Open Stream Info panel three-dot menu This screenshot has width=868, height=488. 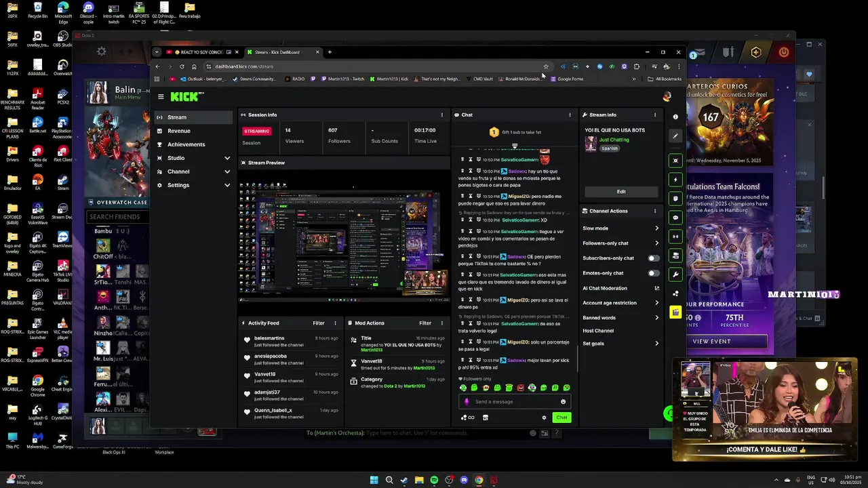coord(655,115)
